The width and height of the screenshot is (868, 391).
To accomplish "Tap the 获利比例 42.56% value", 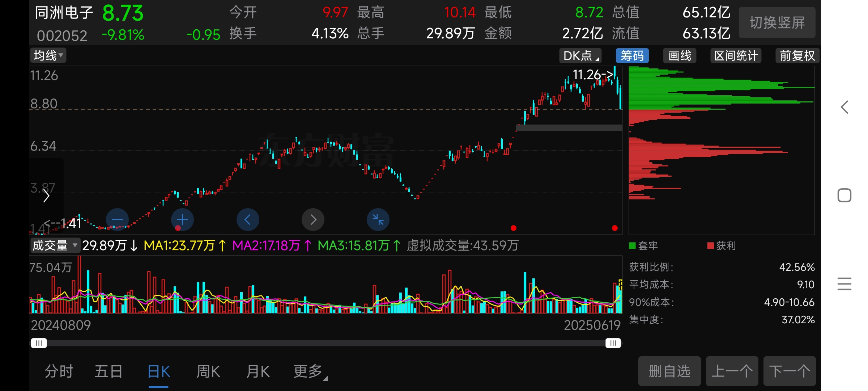I will pyautogui.click(x=797, y=267).
